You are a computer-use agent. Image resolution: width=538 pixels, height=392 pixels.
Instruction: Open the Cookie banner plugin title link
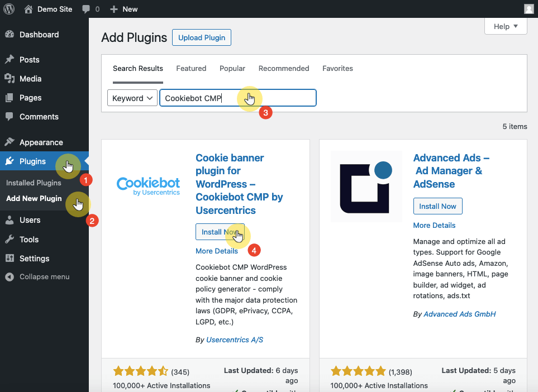click(239, 184)
